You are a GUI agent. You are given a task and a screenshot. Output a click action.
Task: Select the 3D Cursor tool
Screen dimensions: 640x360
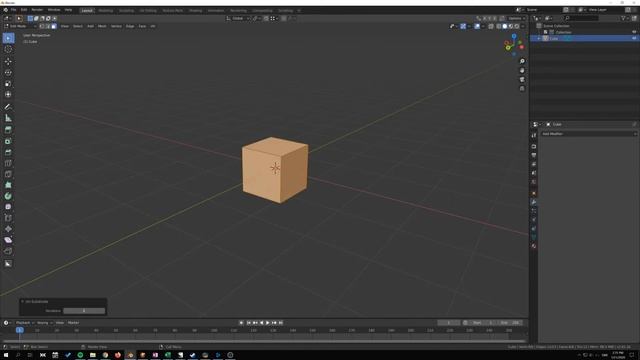tap(8, 49)
